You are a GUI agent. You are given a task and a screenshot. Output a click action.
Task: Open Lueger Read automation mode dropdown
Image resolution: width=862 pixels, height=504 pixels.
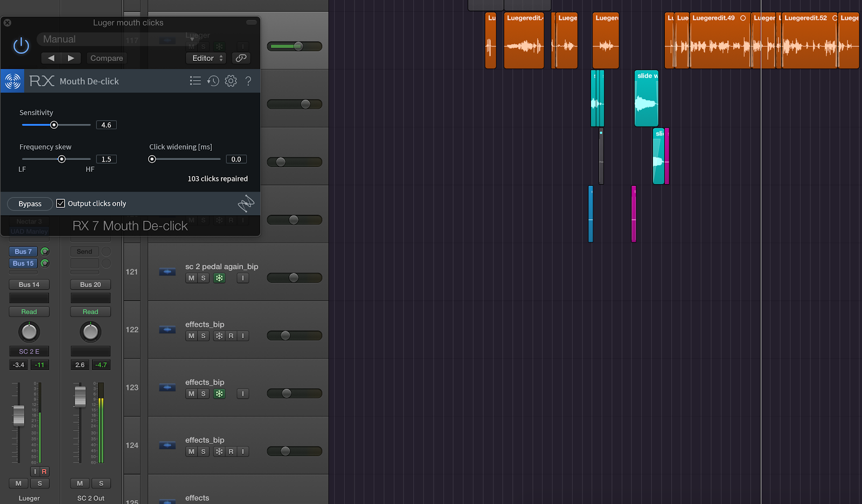(x=29, y=312)
